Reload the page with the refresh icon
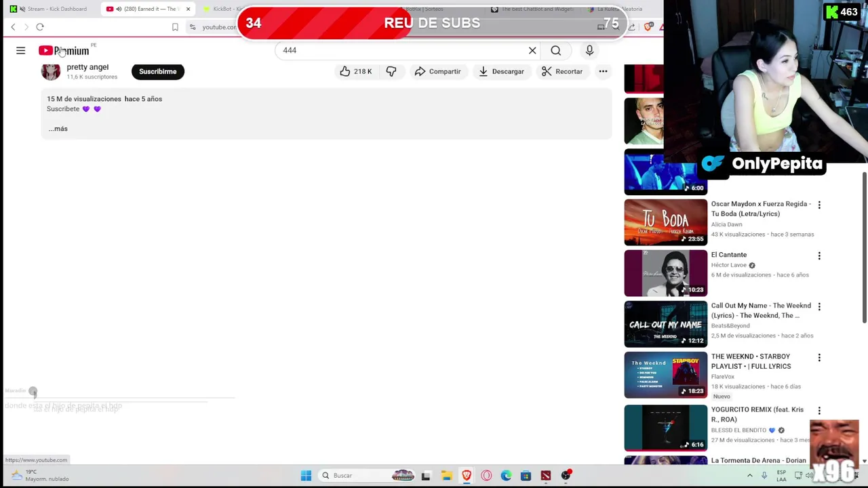This screenshot has height=488, width=868. point(40,27)
